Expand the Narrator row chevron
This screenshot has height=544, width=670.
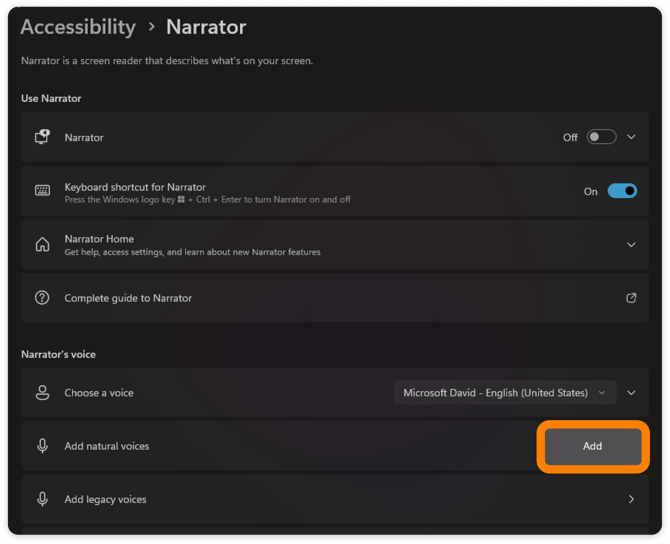[x=631, y=137]
